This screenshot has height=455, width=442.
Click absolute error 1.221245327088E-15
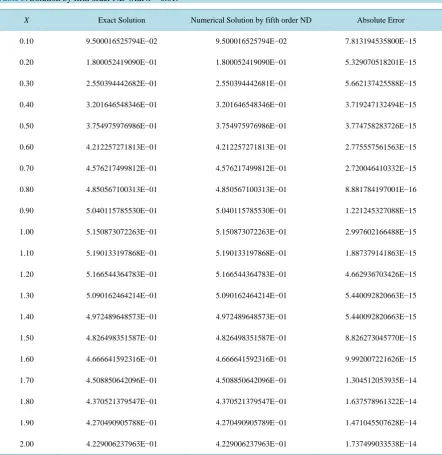pyautogui.click(x=381, y=211)
